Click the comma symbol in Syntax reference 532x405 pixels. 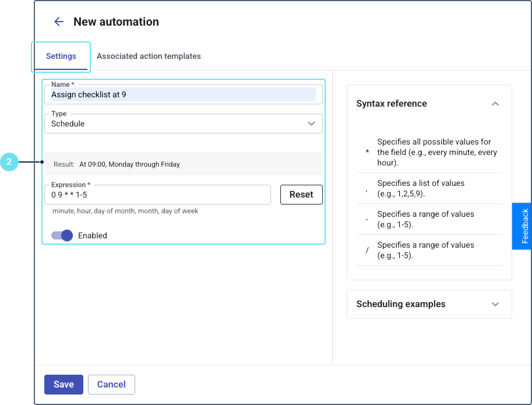pyautogui.click(x=367, y=188)
